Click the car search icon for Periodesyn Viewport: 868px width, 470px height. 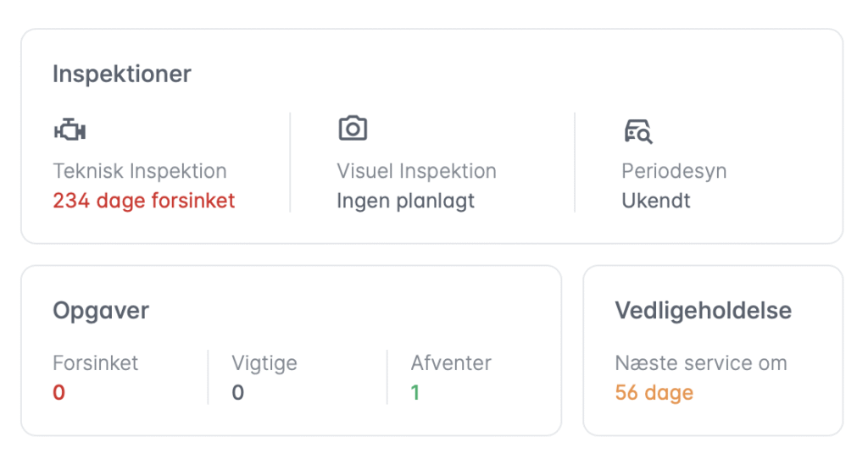point(637,131)
